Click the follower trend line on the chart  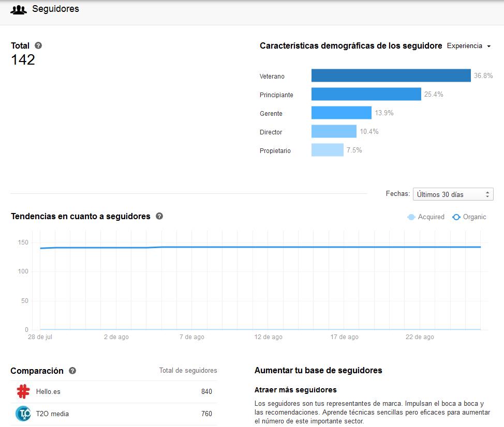(259, 247)
